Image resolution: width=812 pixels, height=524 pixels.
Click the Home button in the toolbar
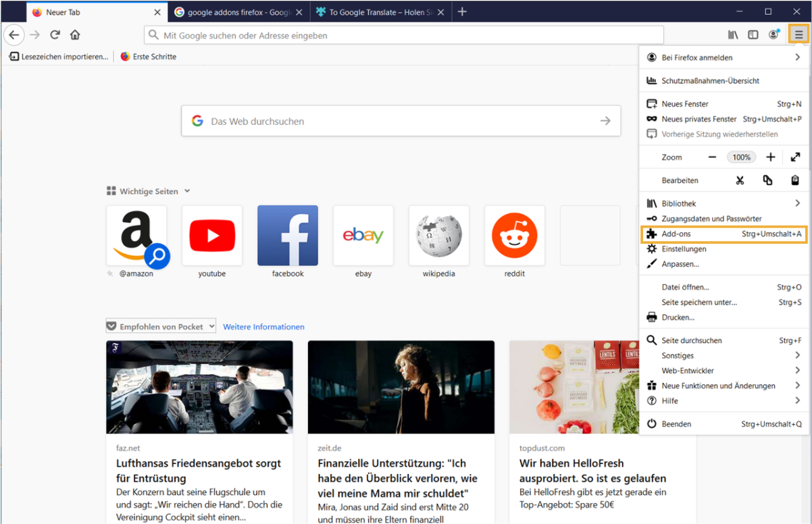point(75,35)
